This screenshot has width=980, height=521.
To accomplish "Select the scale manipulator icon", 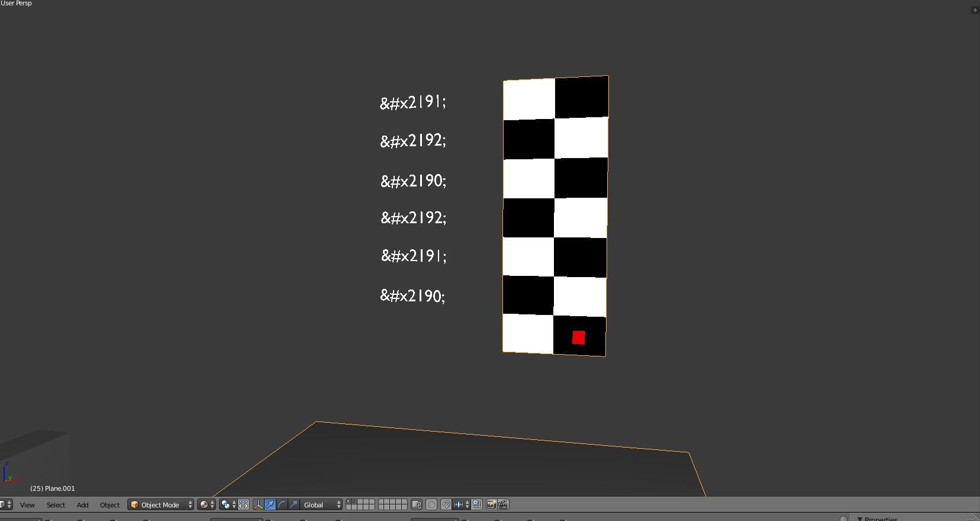I will [294, 504].
